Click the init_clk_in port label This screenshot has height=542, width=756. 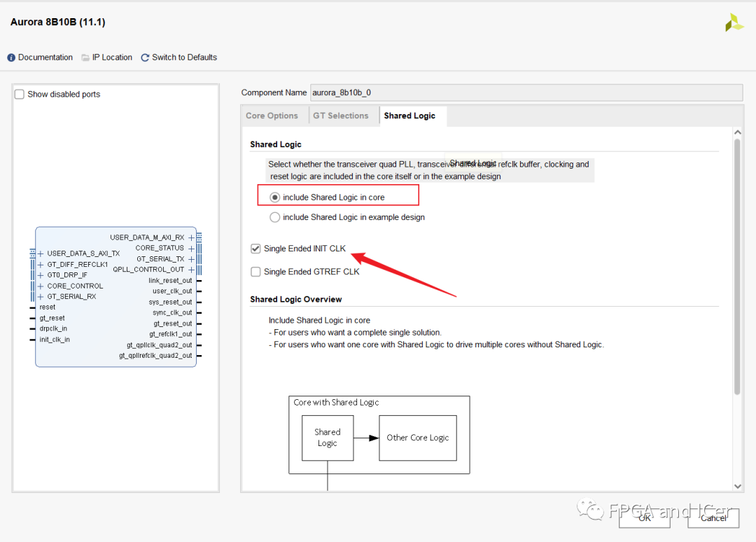tap(55, 340)
